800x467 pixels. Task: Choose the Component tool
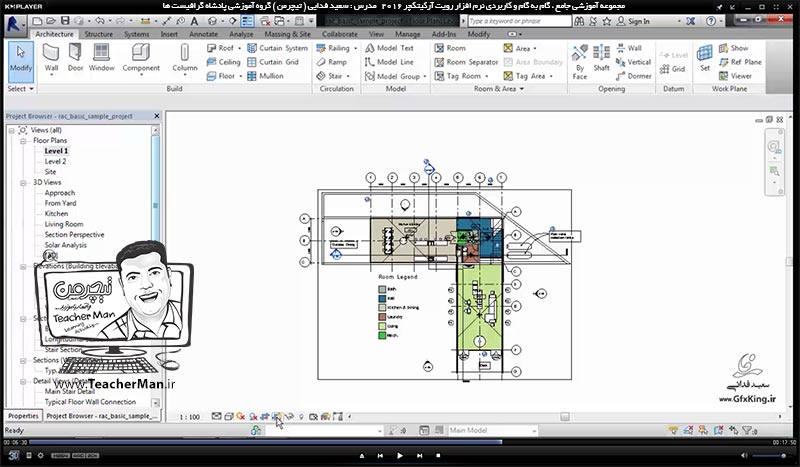[x=141, y=59]
